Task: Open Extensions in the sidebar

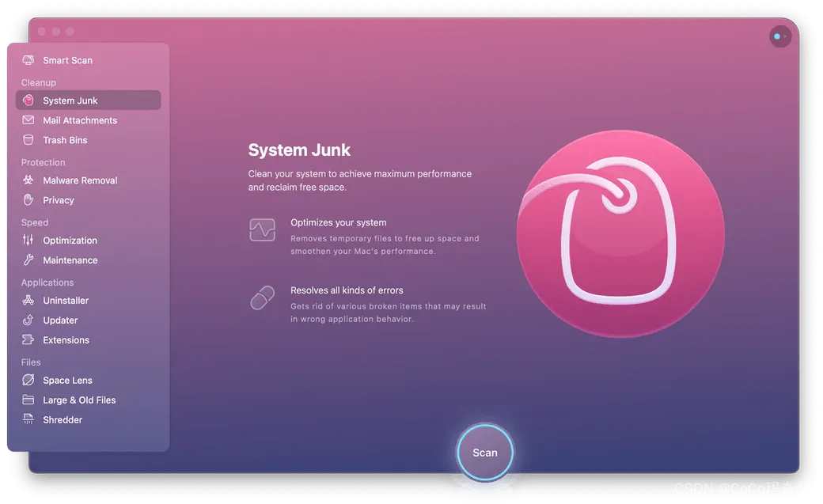Action: coord(88,339)
